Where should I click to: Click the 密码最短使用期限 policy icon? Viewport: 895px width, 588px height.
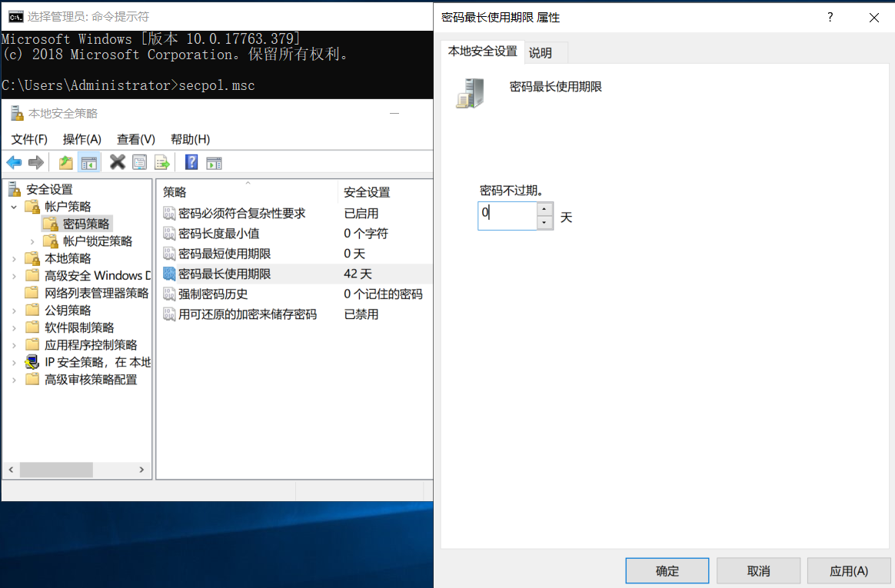click(x=169, y=254)
